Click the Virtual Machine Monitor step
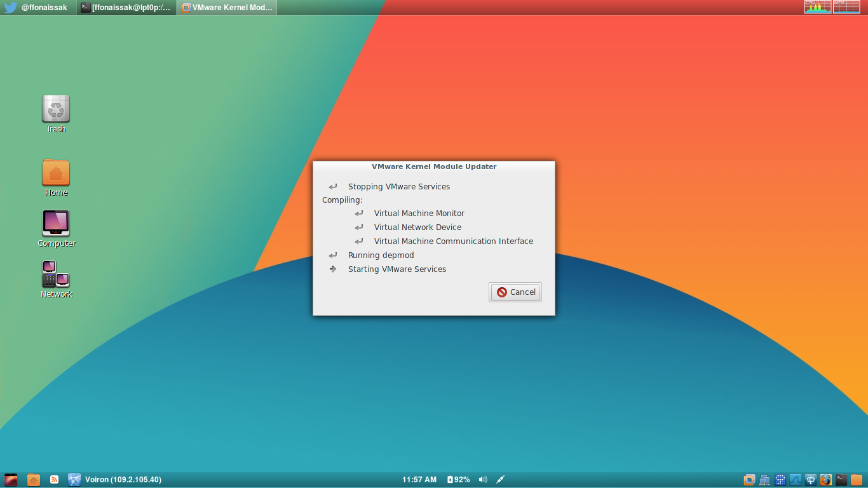This screenshot has height=488, width=868. [419, 213]
